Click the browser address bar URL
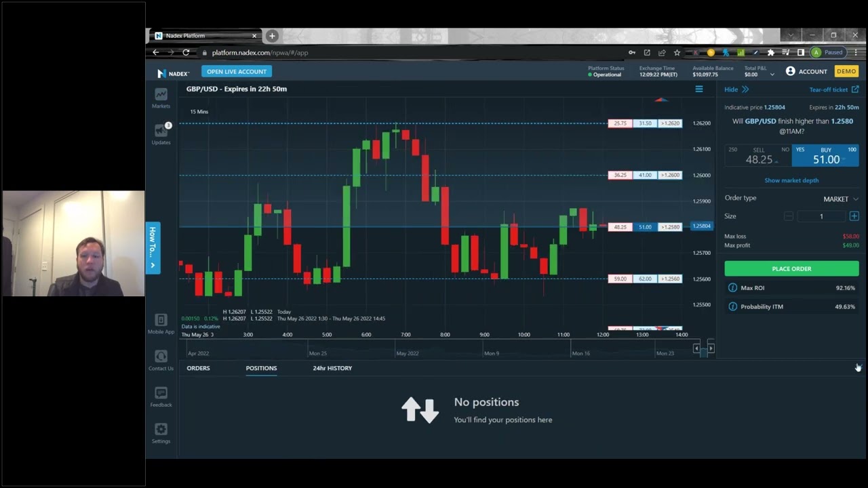The image size is (868, 488). coord(260,52)
